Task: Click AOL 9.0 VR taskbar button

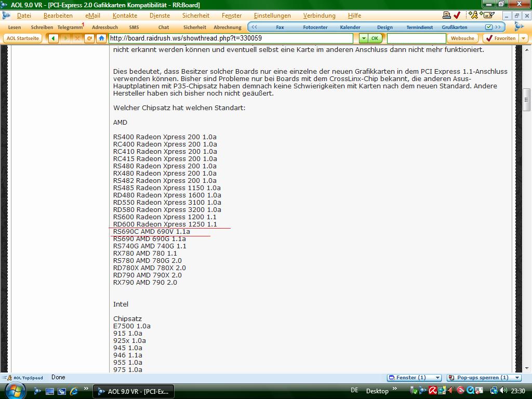Action: click(x=134, y=391)
